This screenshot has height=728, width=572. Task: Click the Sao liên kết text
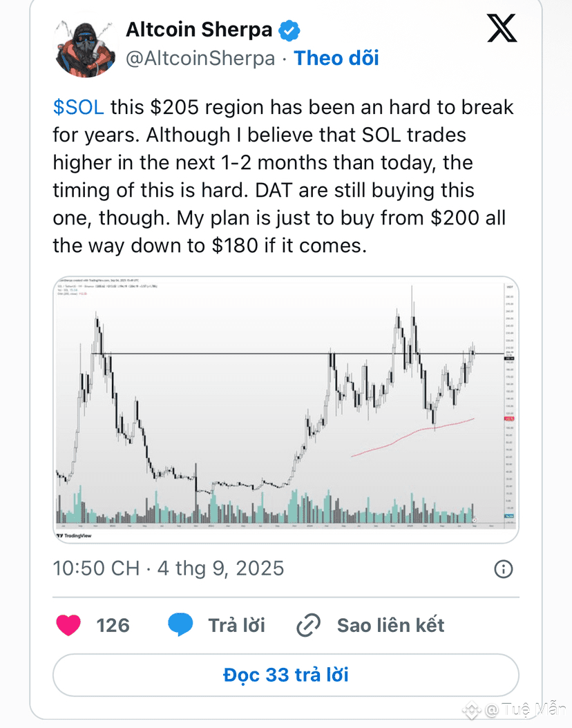point(390,625)
